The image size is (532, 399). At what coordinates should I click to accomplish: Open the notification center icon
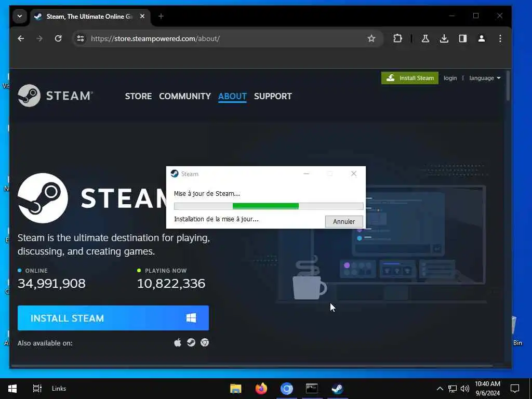pos(515,389)
